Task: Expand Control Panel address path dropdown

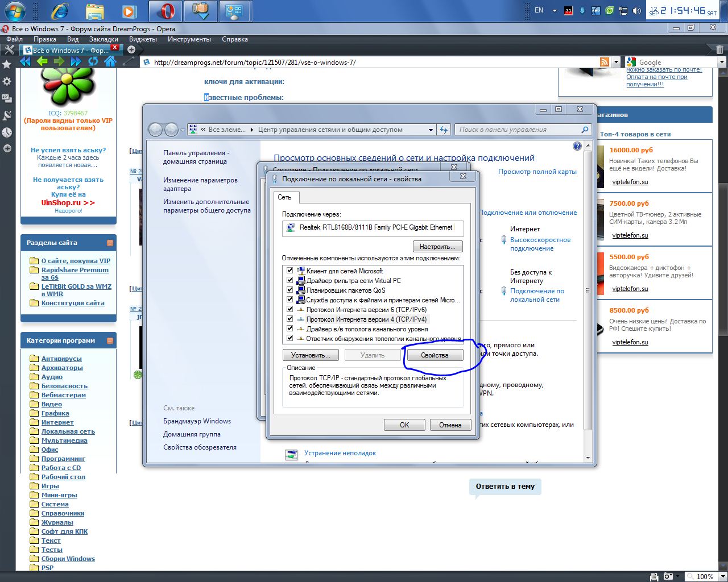Action: pyautogui.click(x=431, y=130)
